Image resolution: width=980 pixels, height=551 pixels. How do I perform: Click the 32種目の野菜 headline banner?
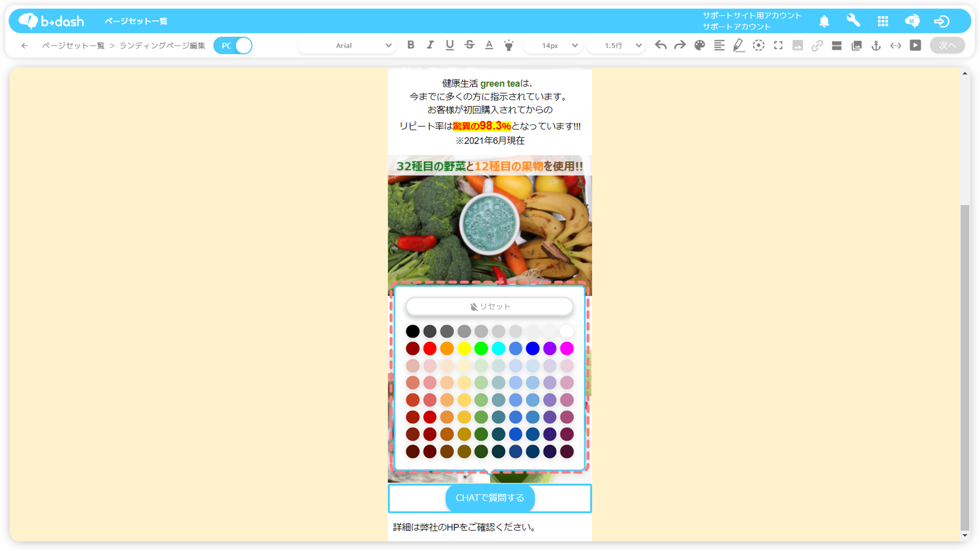click(490, 166)
